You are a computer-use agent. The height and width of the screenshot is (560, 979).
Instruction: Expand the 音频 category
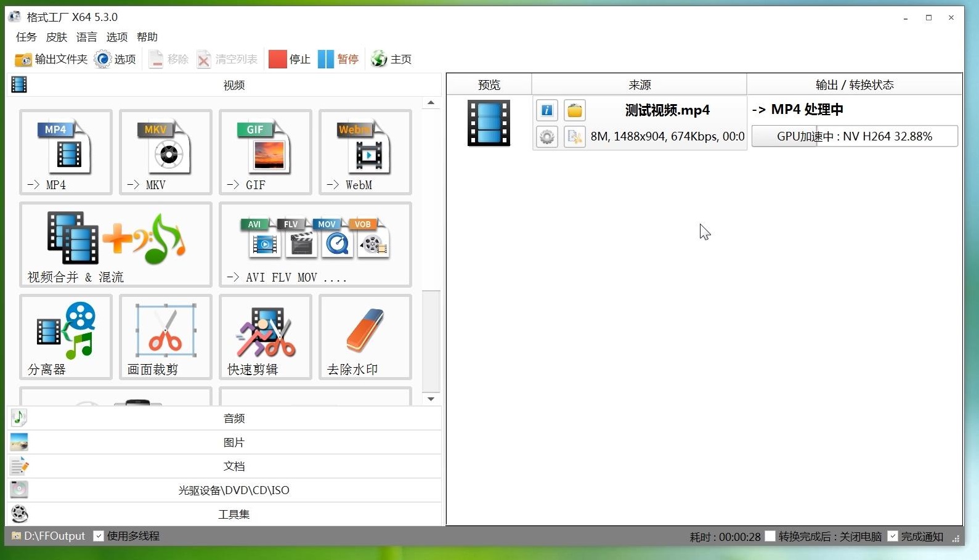coord(224,418)
